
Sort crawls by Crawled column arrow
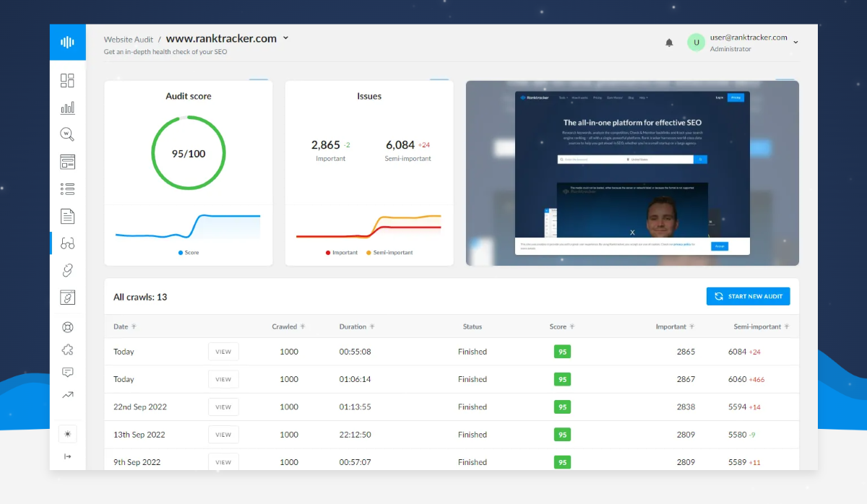[303, 327]
